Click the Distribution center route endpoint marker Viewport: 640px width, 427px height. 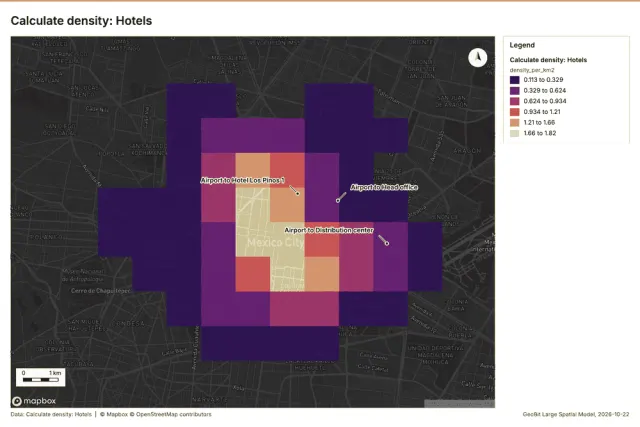(387, 244)
